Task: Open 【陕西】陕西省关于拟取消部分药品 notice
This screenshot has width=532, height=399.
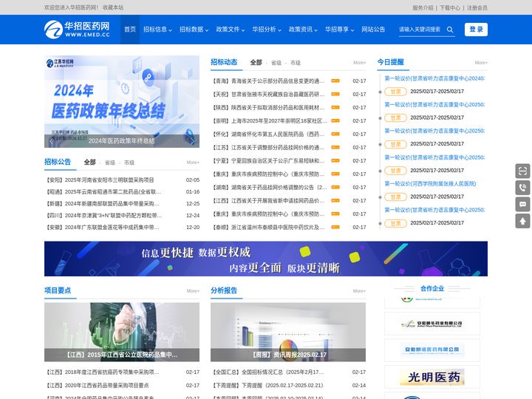Action: tap(268, 108)
